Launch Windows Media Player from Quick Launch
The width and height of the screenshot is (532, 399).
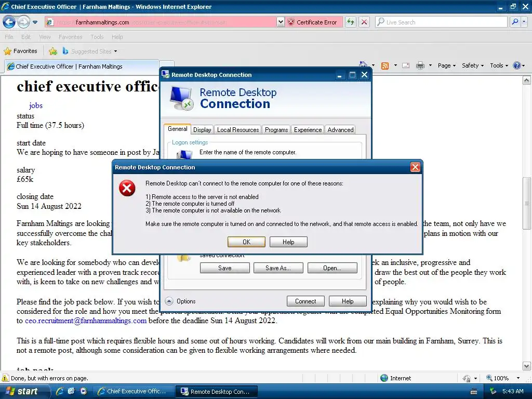pos(83,391)
